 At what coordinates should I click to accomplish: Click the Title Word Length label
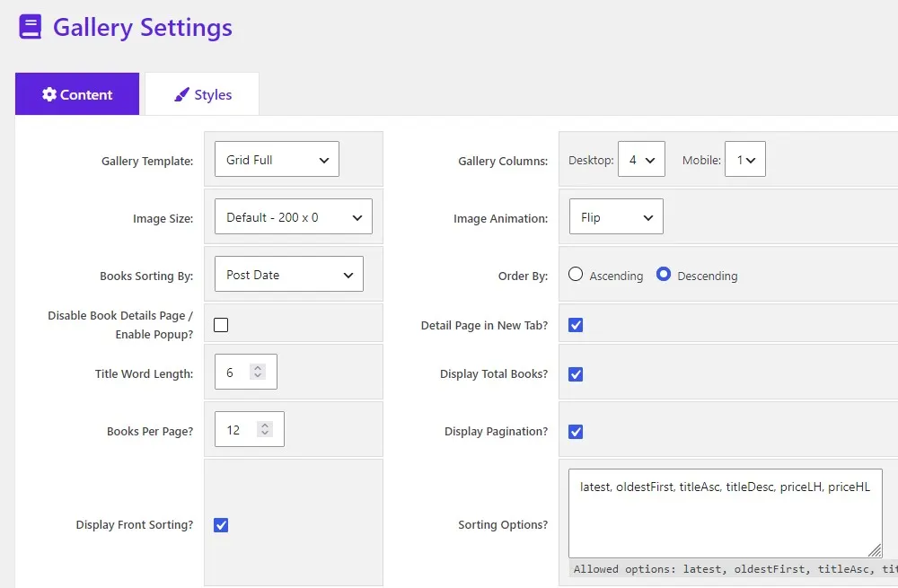(x=145, y=373)
